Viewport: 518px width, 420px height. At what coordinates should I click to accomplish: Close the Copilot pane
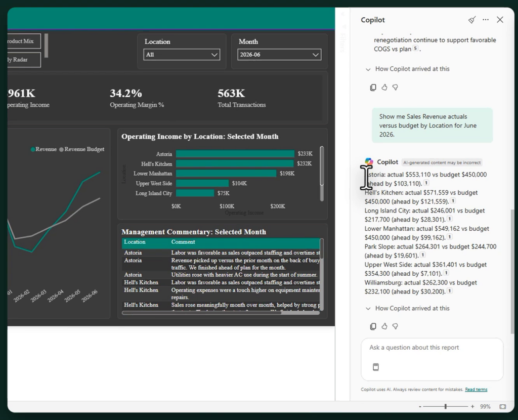tap(500, 20)
